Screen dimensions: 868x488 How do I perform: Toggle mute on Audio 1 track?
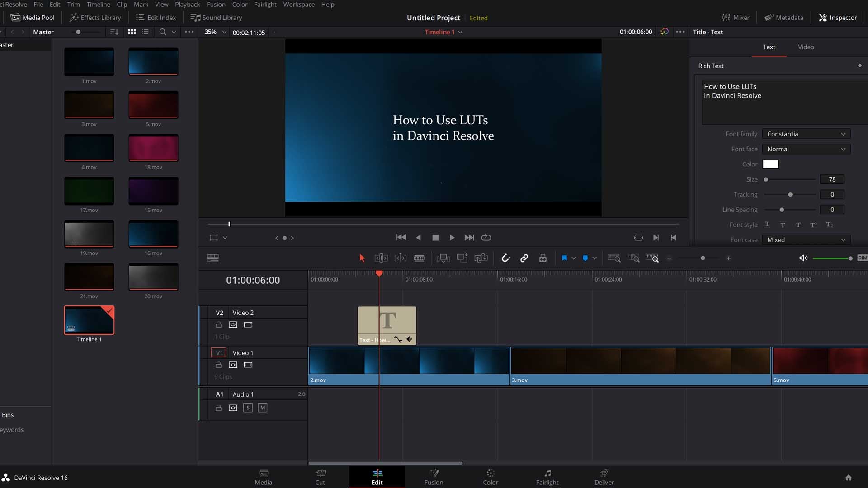point(262,408)
